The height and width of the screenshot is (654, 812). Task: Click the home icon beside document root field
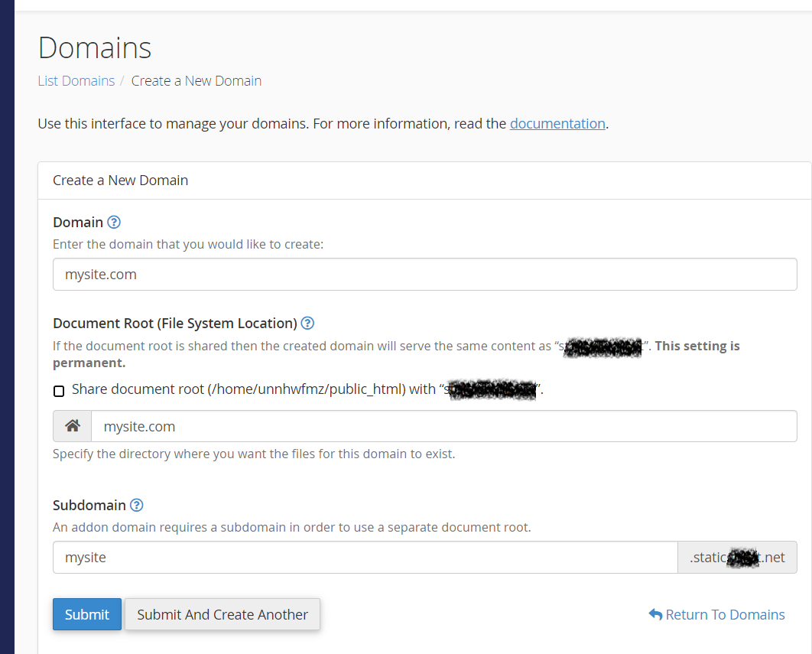coord(71,425)
